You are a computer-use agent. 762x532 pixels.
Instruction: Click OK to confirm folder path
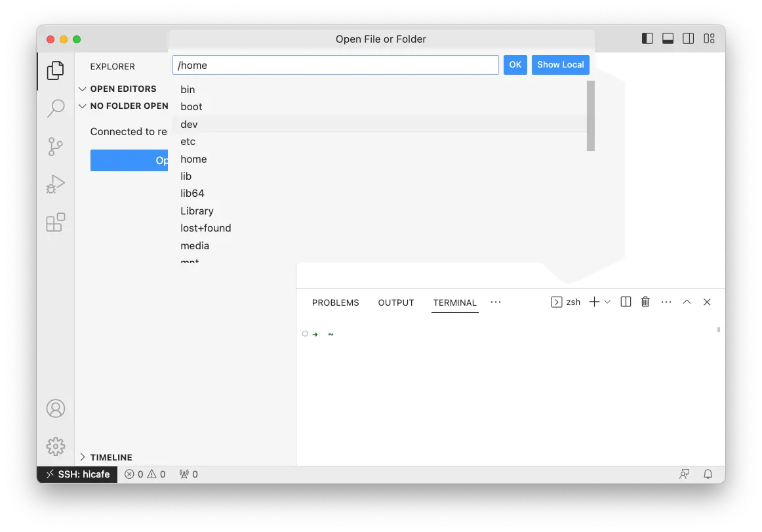coord(515,65)
